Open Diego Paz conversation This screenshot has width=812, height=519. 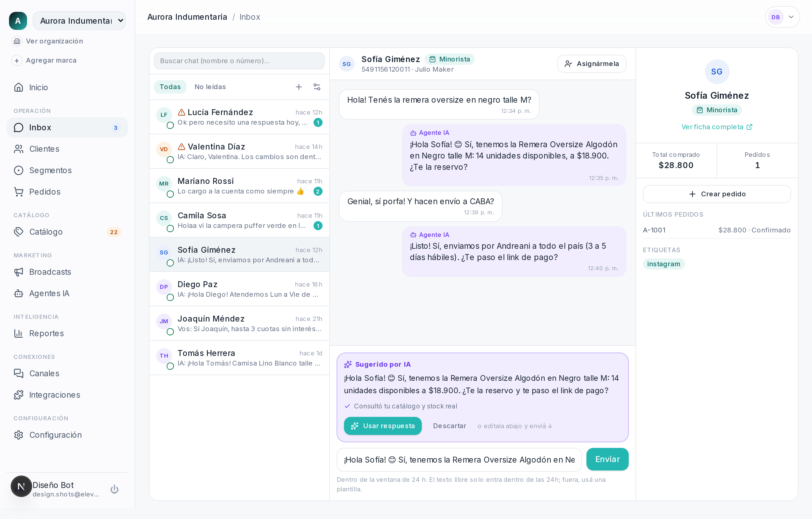pyautogui.click(x=239, y=289)
